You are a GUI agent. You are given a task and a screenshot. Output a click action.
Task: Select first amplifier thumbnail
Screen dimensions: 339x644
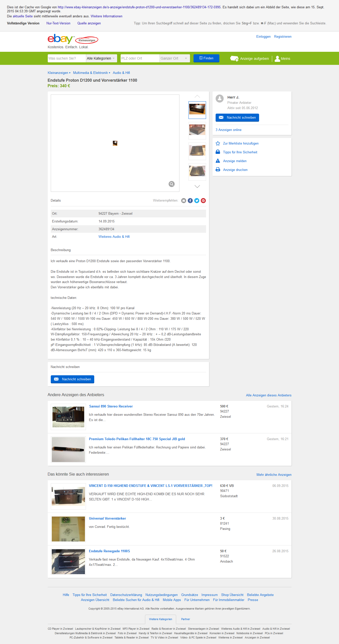click(197, 110)
